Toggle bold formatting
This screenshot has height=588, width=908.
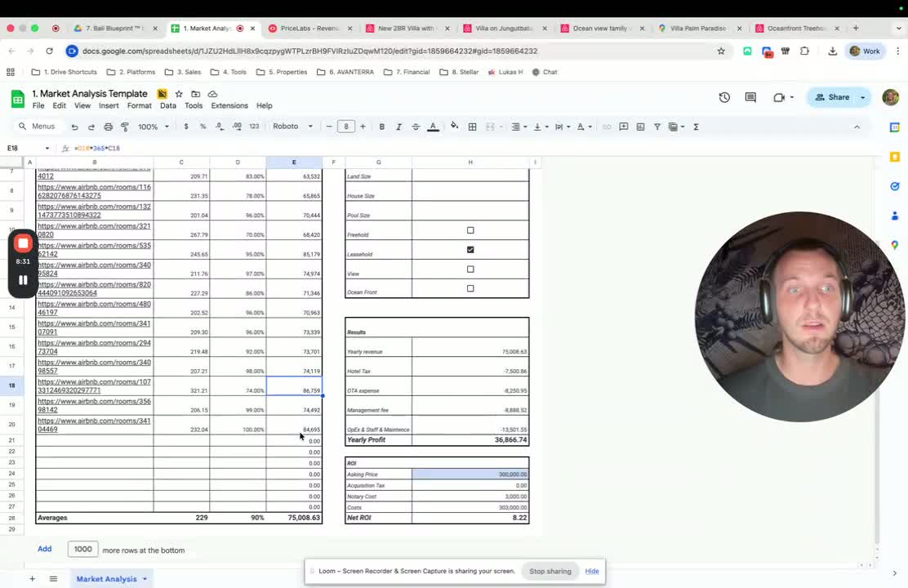381,127
